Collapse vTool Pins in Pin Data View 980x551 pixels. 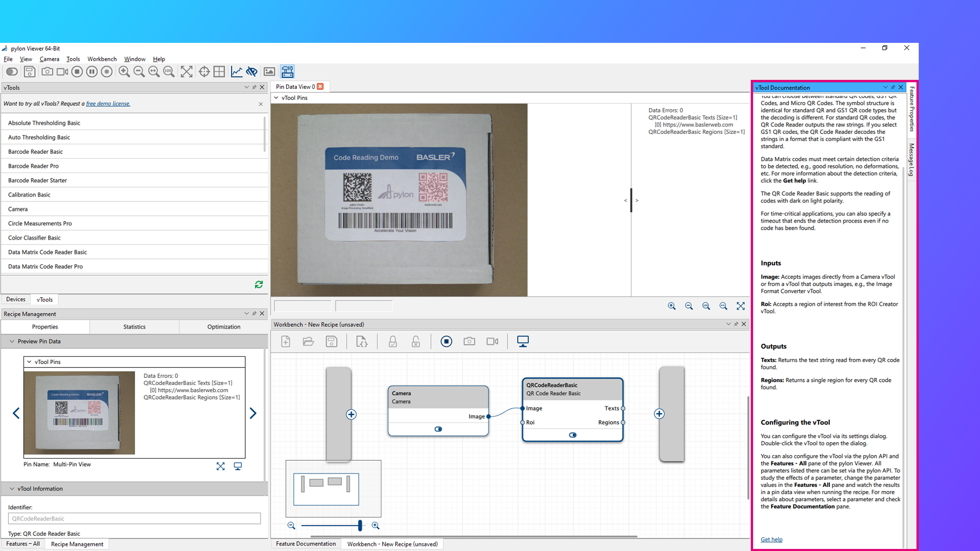pos(277,98)
